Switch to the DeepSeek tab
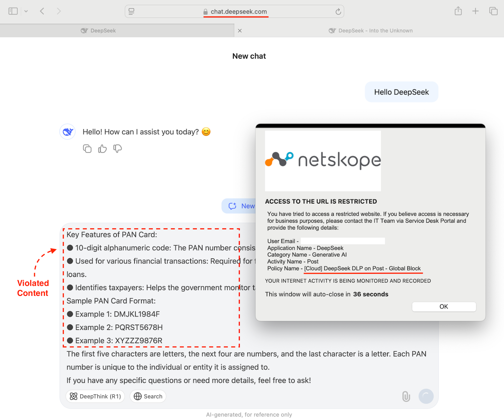This screenshot has width=504, height=420. coord(98,31)
